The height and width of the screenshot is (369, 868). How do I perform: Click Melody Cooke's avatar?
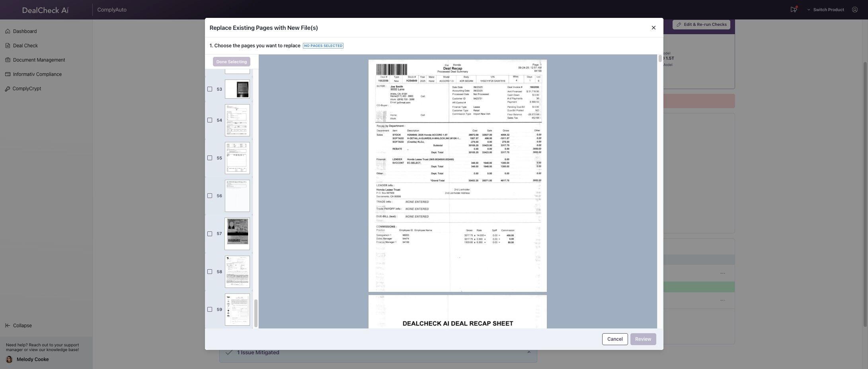click(9, 359)
